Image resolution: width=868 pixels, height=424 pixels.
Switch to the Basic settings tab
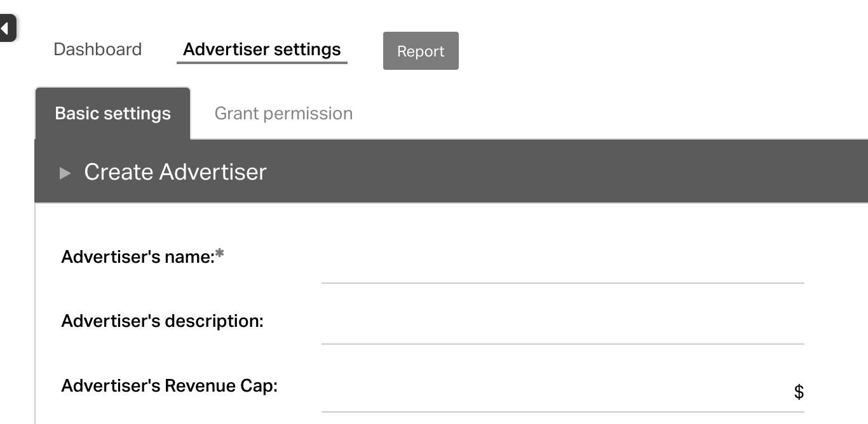click(113, 114)
